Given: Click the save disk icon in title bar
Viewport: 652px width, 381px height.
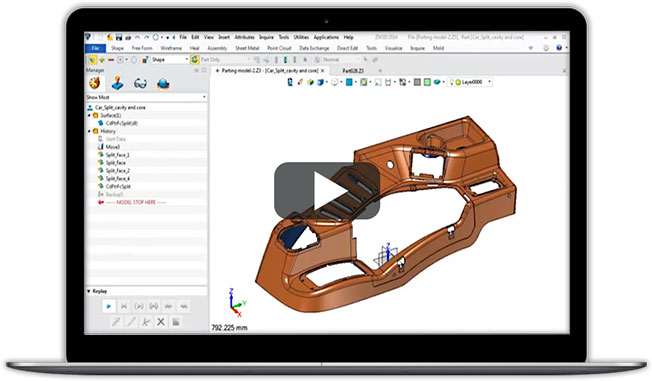Looking at the screenshot, I should [119, 37].
